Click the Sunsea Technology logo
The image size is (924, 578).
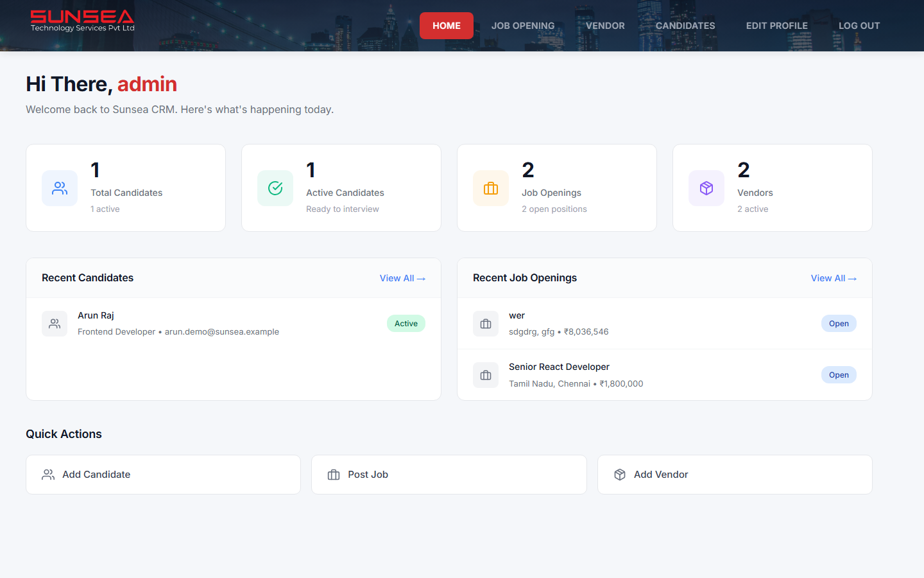(x=81, y=21)
